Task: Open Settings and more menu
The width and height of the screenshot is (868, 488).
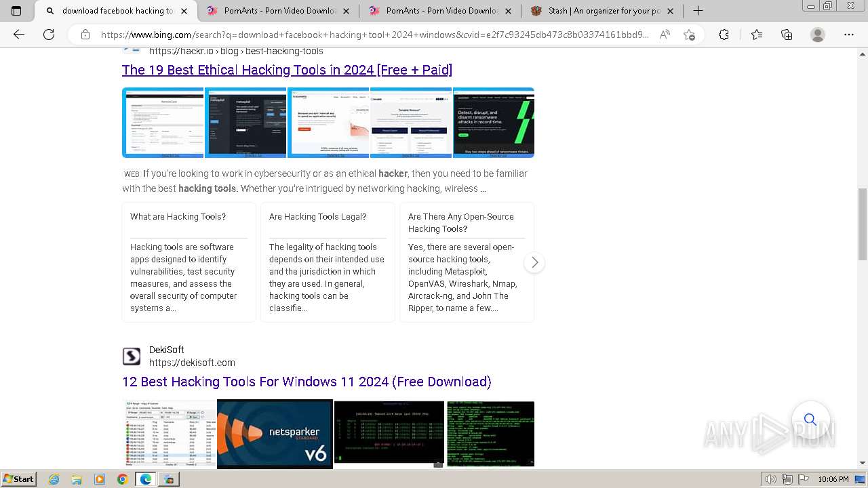Action: coord(849,35)
